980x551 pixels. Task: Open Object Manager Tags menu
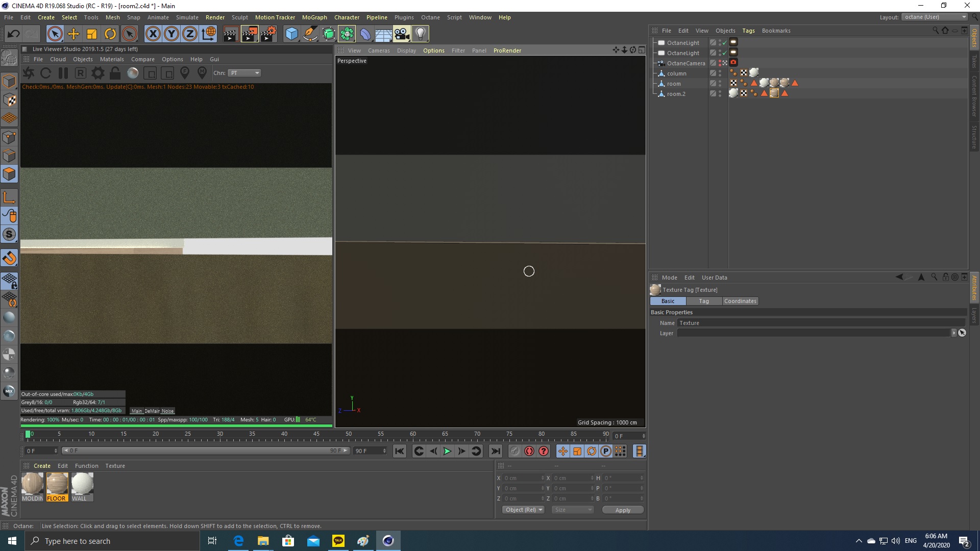[748, 31]
